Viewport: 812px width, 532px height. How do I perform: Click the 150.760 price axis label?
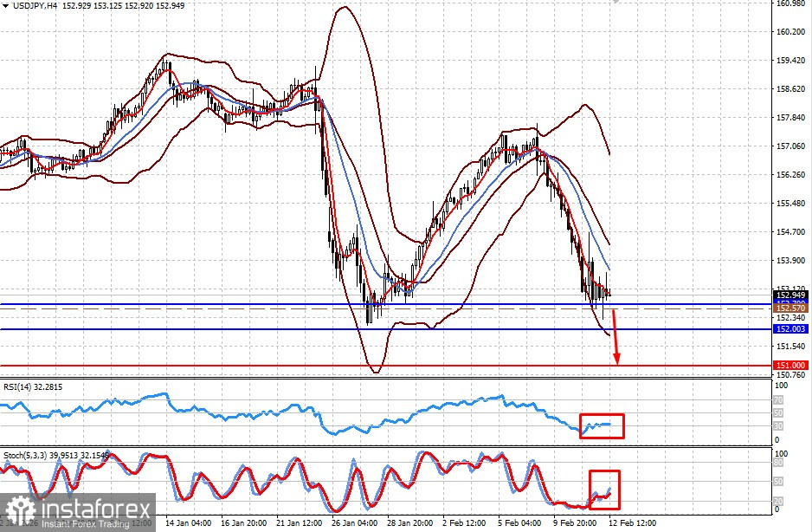pyautogui.click(x=790, y=374)
